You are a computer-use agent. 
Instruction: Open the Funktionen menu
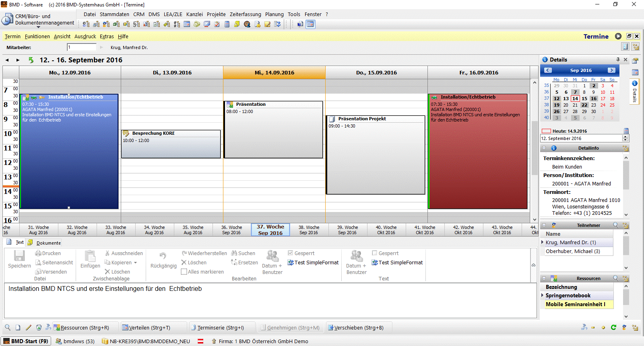[37, 36]
